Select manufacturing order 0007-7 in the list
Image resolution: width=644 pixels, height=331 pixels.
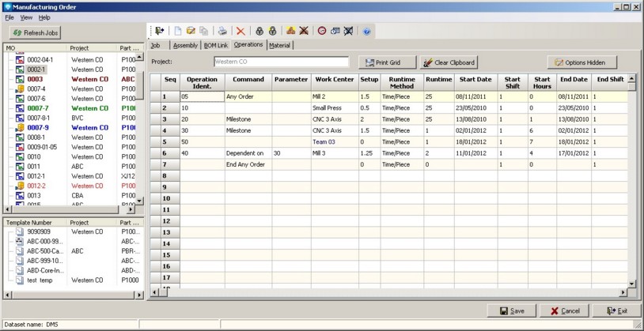click(38, 108)
